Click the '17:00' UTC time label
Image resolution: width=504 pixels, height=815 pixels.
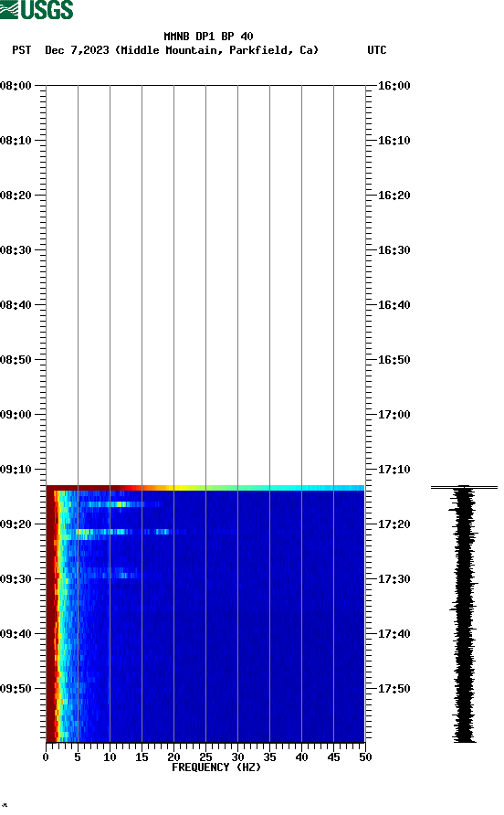[394, 415]
